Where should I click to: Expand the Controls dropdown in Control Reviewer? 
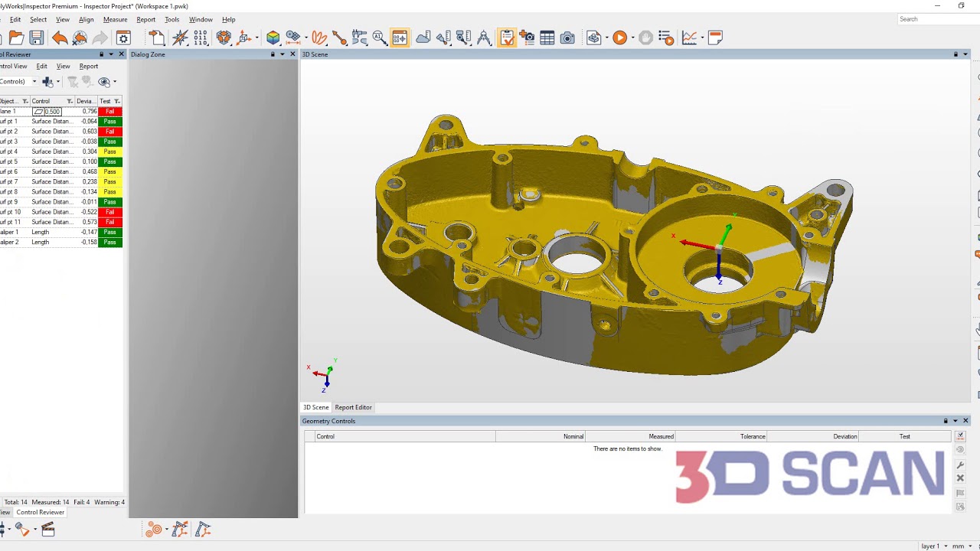(34, 82)
